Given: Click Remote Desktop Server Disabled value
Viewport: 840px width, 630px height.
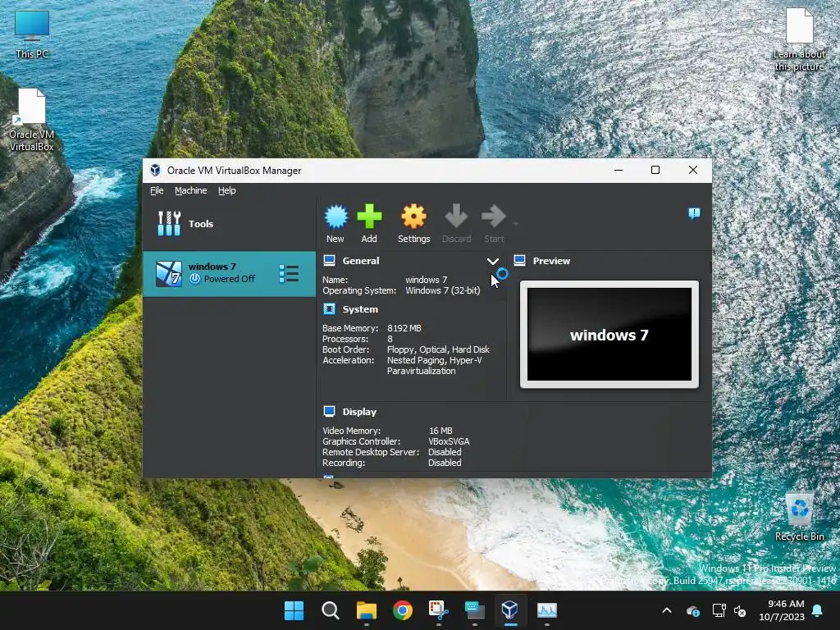Looking at the screenshot, I should [x=445, y=453].
